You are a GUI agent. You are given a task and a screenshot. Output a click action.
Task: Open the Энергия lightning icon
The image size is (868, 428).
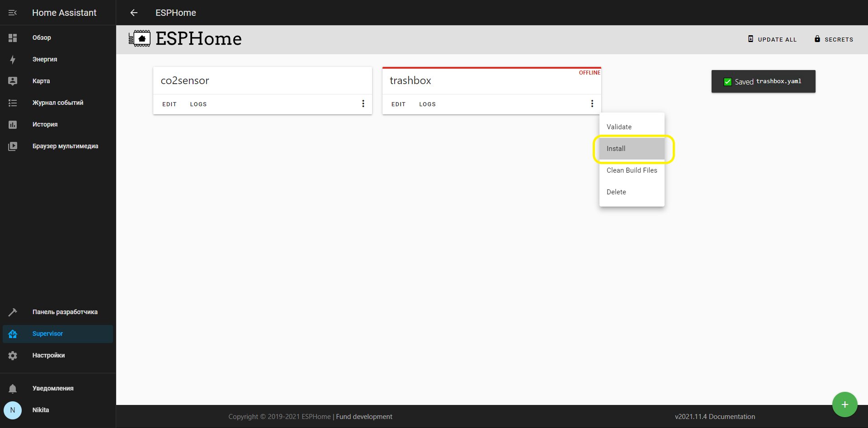tap(13, 59)
